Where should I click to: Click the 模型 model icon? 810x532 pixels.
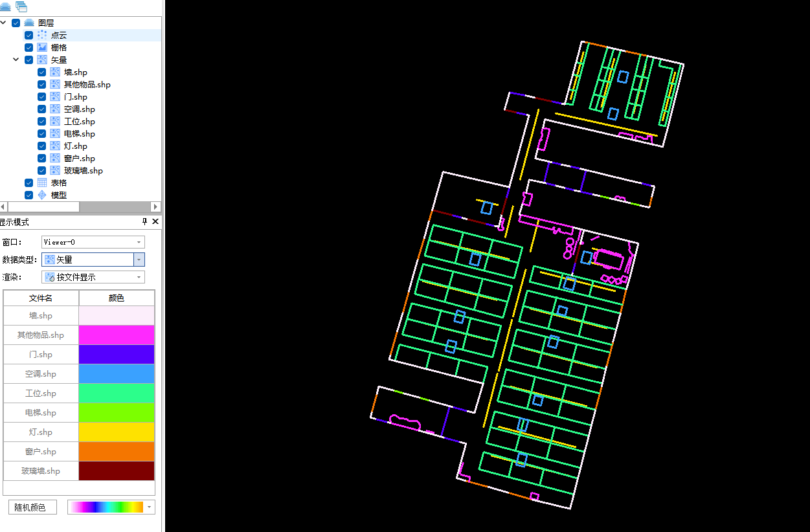pyautogui.click(x=42, y=195)
